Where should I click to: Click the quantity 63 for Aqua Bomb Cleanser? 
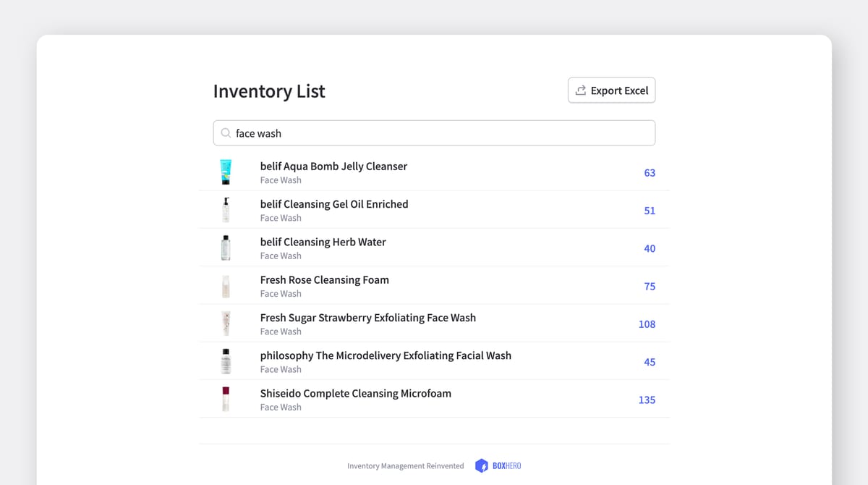[649, 173]
